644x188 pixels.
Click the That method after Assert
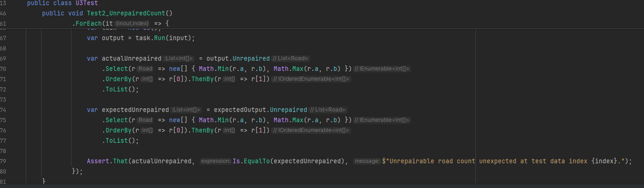pyautogui.click(x=120, y=161)
